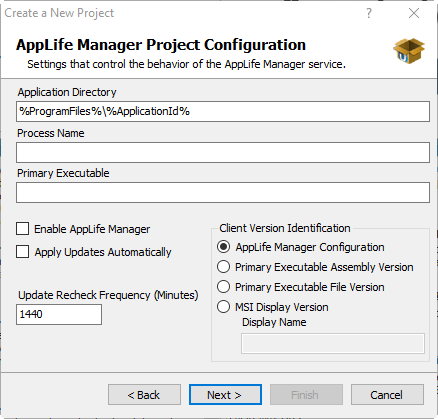Click the Update Recheck Frequency box
This screenshot has height=419, width=438.
coord(59,314)
